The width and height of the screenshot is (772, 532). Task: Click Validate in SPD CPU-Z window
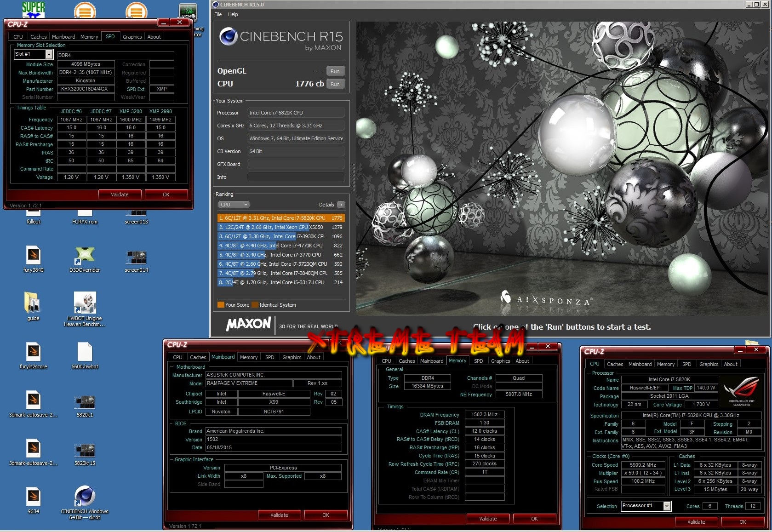120,194
